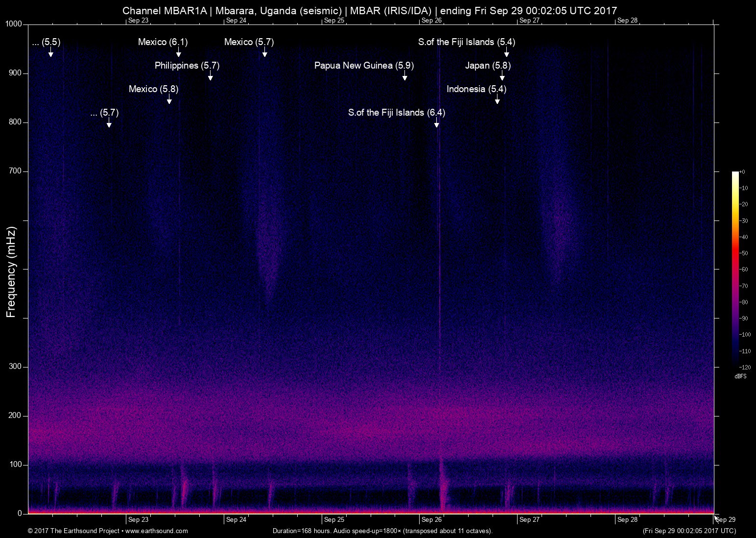
Task: Select the Japan (5.8) event annotation
Action: pyautogui.click(x=488, y=65)
